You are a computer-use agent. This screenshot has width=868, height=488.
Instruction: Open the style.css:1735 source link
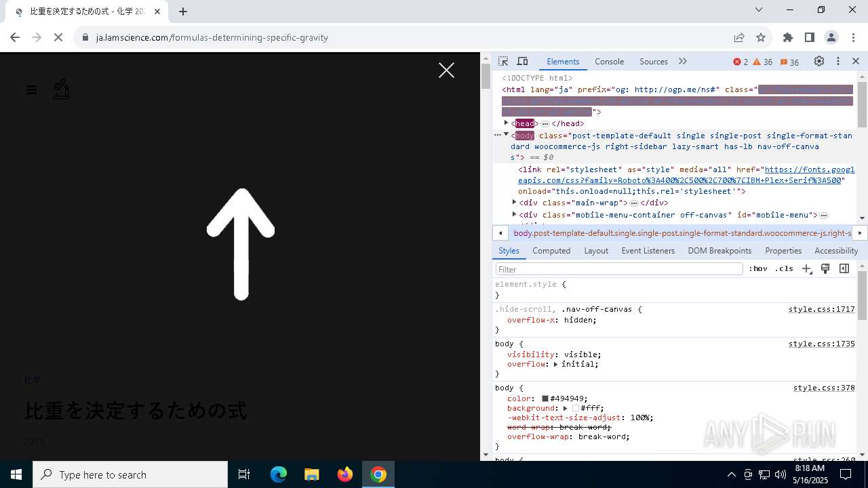click(821, 344)
